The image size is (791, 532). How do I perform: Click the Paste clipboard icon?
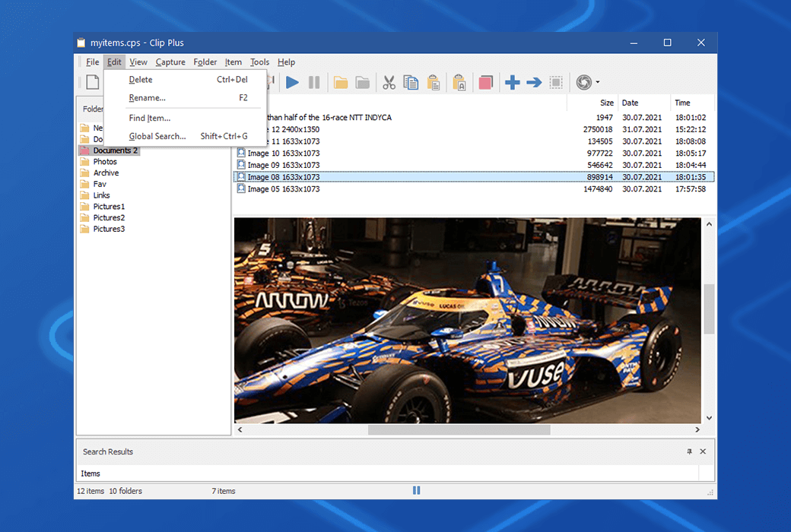pyautogui.click(x=434, y=82)
